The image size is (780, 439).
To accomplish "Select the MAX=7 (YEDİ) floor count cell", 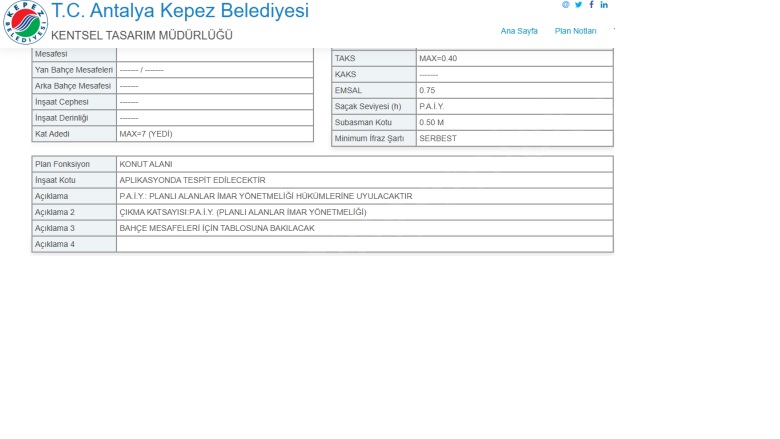I will 146,134.
